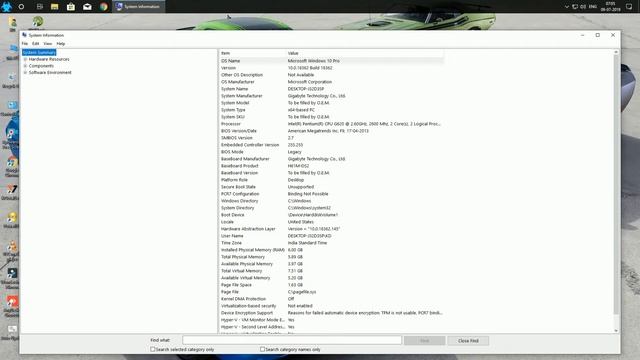The height and width of the screenshot is (360, 640).
Task: Click the Close Find button
Action: 468,340
